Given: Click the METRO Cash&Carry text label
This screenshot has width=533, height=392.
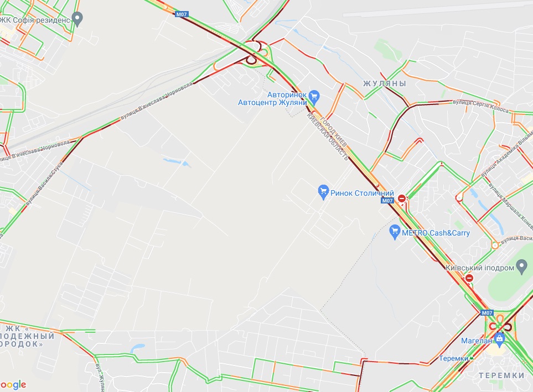Looking at the screenshot, I should coord(436,233).
